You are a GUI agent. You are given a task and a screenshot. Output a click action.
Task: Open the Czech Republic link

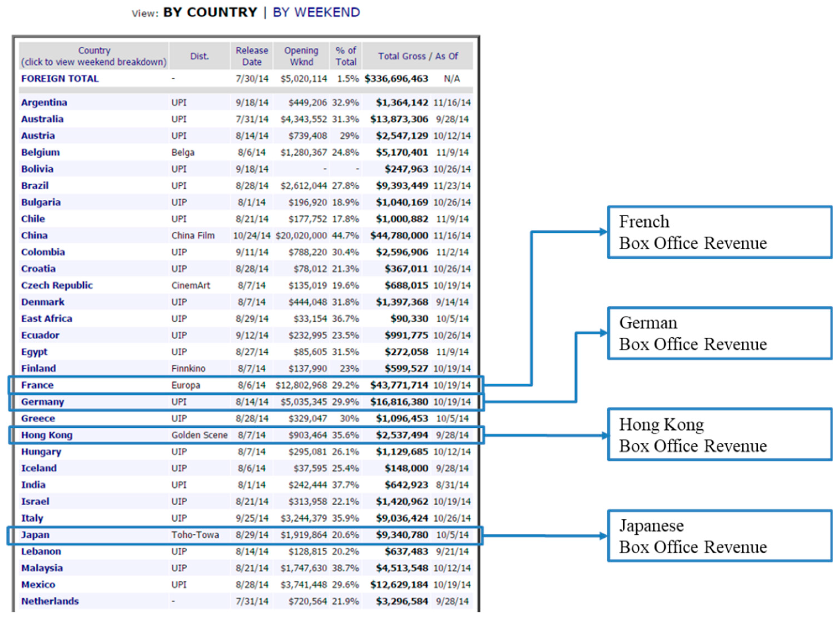(x=57, y=286)
